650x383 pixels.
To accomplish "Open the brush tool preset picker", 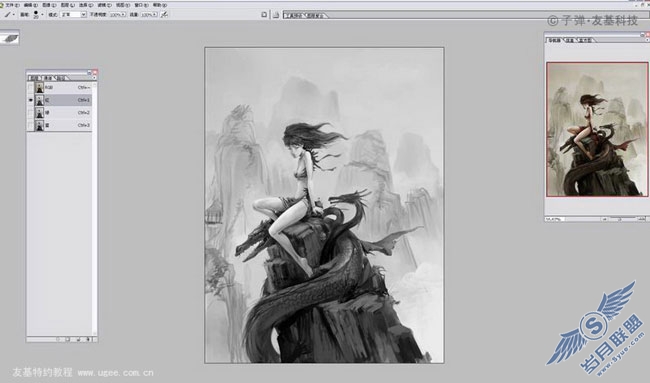I will (x=9, y=15).
